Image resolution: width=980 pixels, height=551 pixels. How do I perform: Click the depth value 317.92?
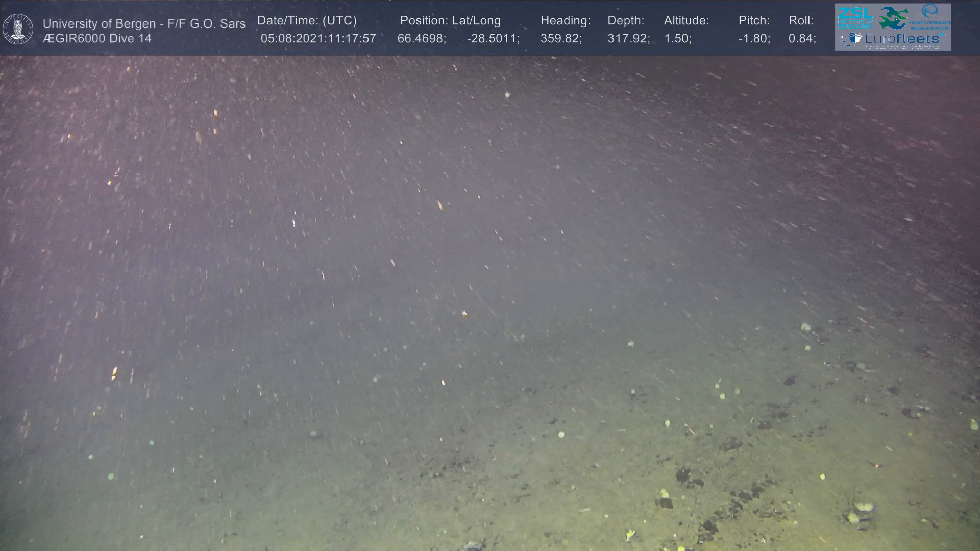coord(628,38)
